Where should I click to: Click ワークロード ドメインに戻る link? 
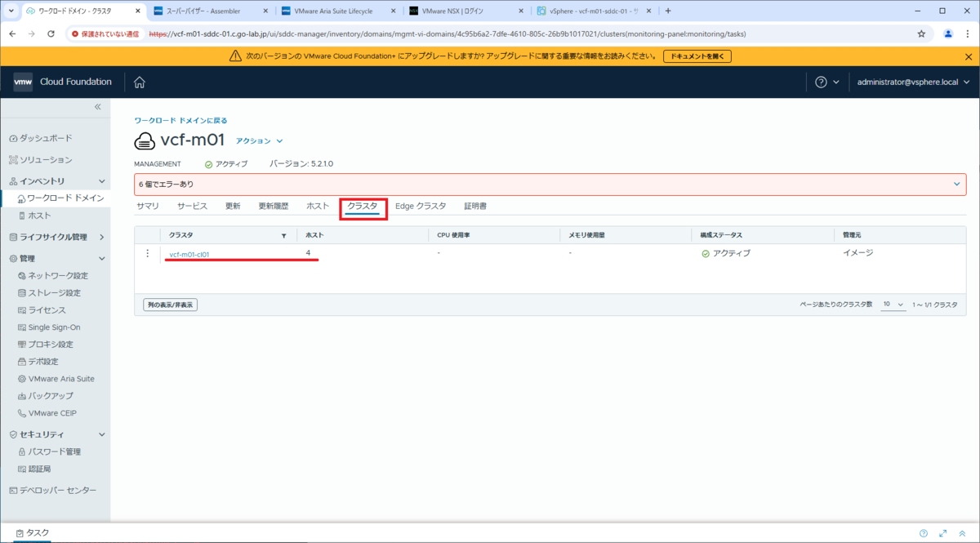point(180,120)
